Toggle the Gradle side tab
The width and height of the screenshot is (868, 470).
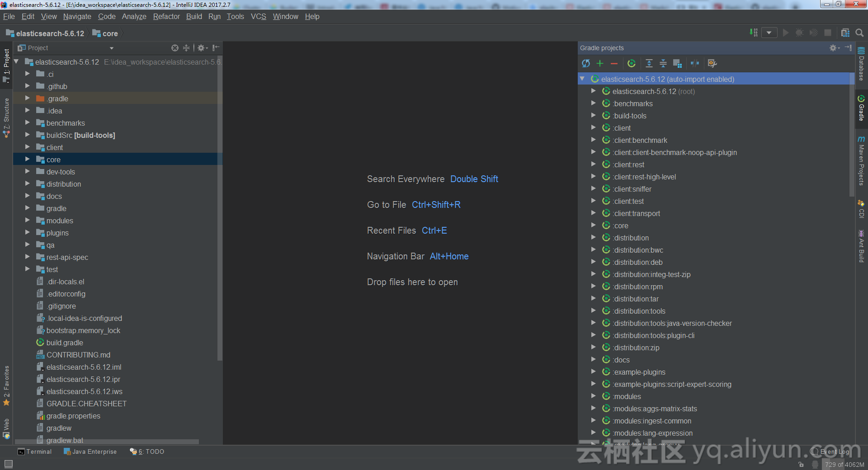pyautogui.click(x=861, y=108)
